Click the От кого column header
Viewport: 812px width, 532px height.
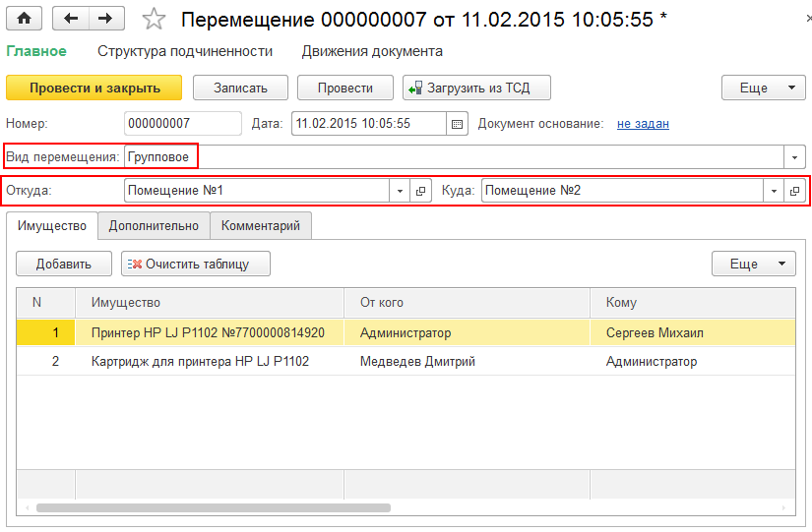click(468, 303)
